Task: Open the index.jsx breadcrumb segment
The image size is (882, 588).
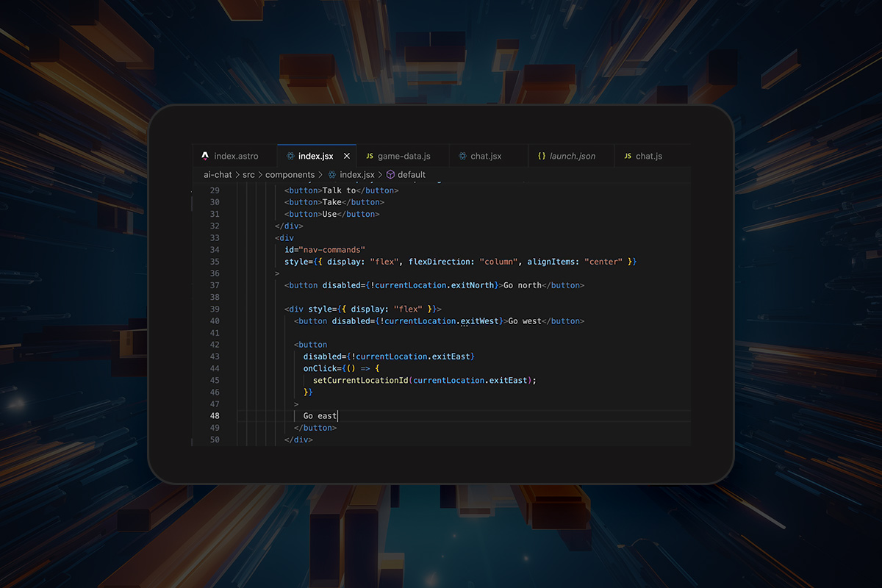Action: pos(356,175)
